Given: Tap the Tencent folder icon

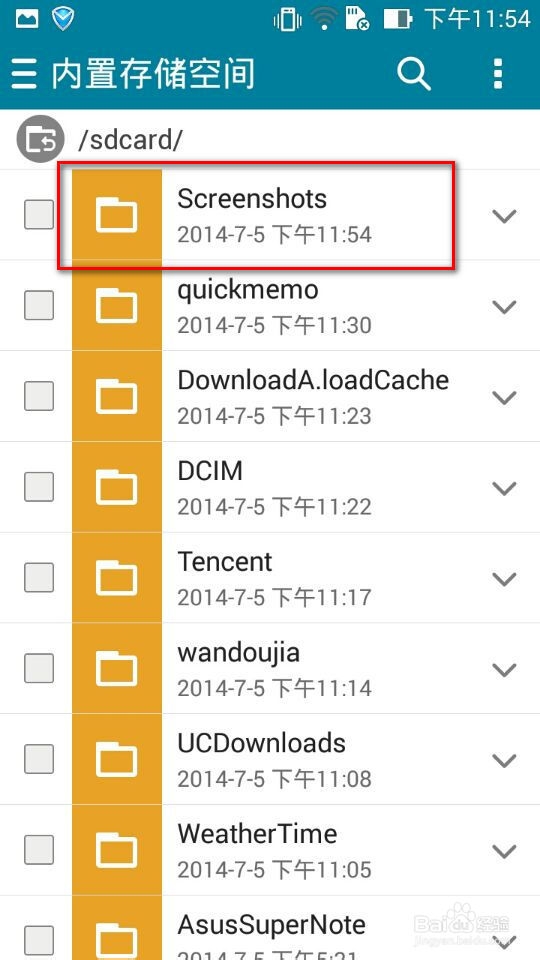Looking at the screenshot, I should (x=116, y=578).
